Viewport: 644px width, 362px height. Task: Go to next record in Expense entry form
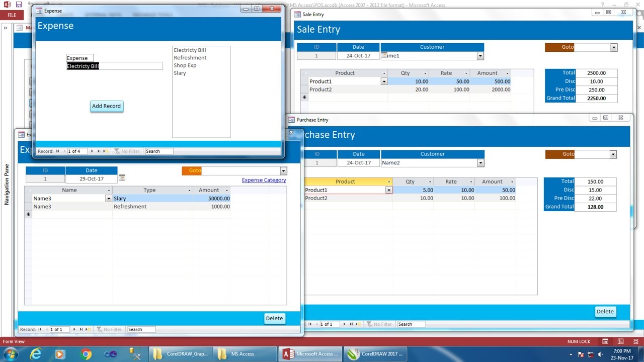(x=74, y=329)
